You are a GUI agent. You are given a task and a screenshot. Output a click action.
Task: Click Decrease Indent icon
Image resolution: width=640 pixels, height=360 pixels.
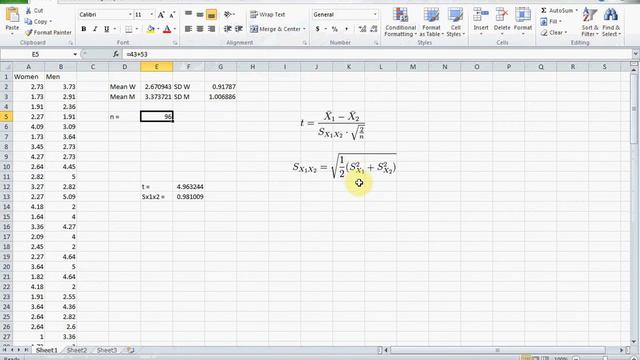point(228,29)
